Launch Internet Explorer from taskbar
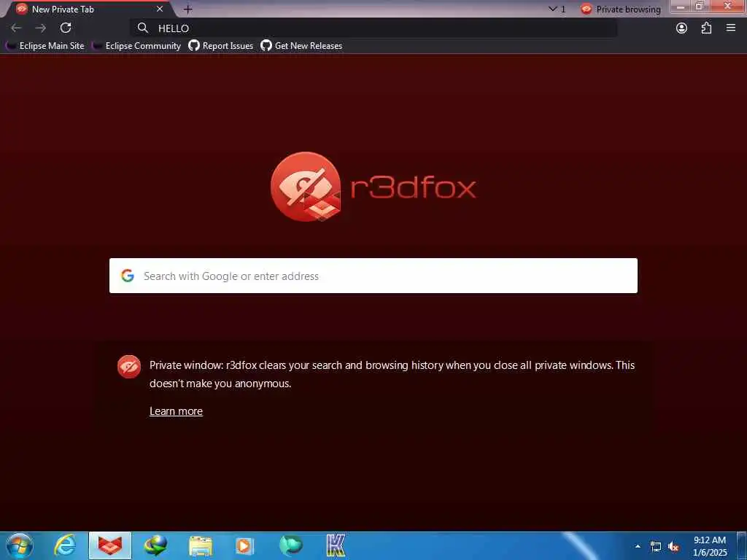The height and width of the screenshot is (560, 747). (x=65, y=545)
